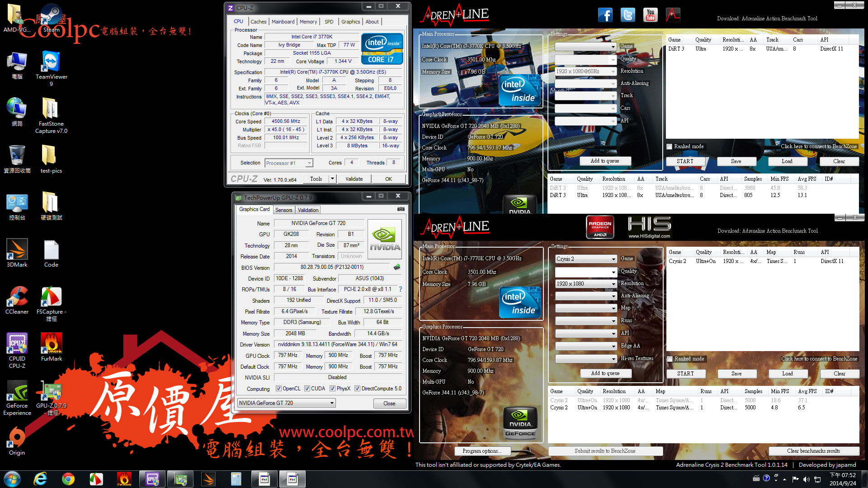Open the 3DMark desktop shortcut
868x488 pixels.
(x=17, y=253)
